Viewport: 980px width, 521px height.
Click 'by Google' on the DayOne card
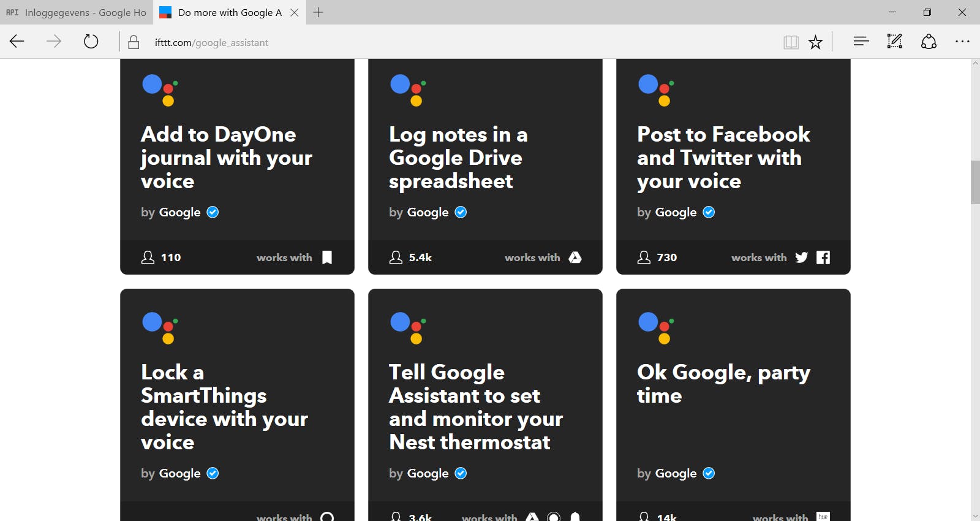tap(171, 212)
